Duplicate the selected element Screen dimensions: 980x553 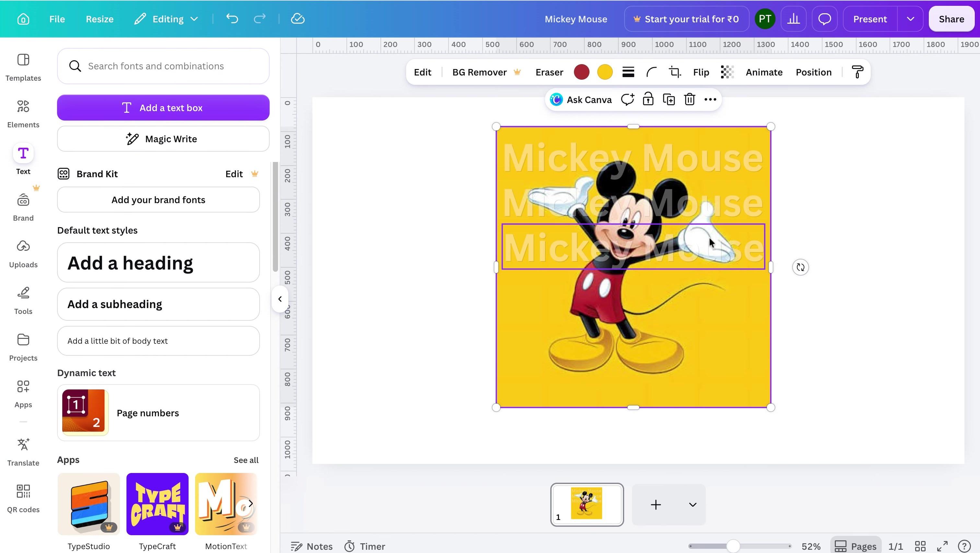click(x=669, y=100)
